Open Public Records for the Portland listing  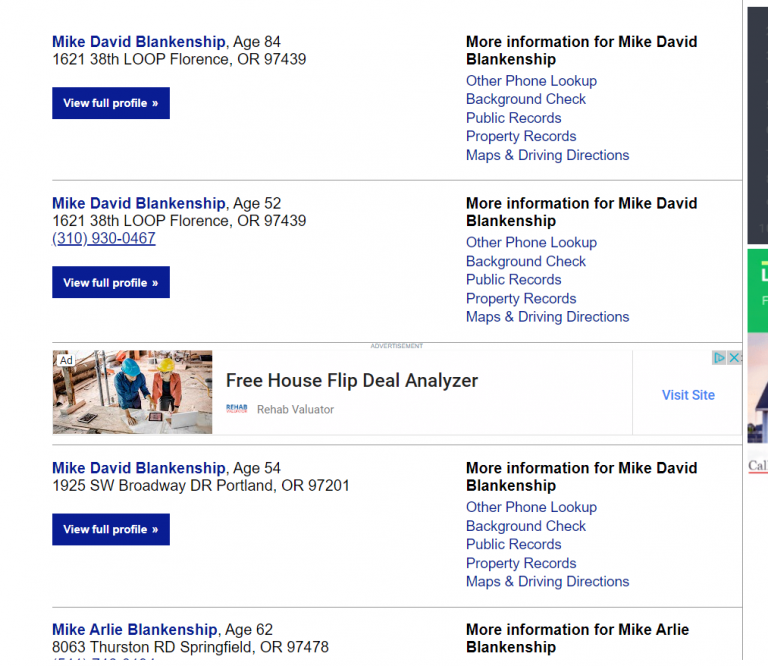pos(514,544)
